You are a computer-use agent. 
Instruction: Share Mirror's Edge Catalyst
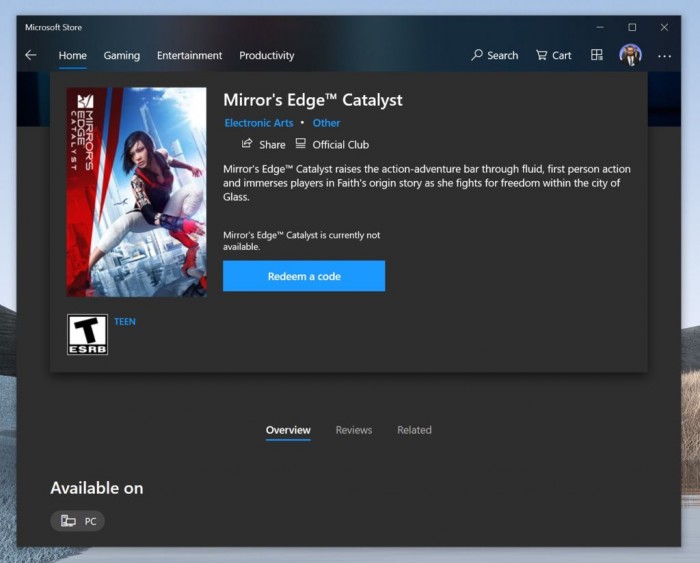[263, 145]
